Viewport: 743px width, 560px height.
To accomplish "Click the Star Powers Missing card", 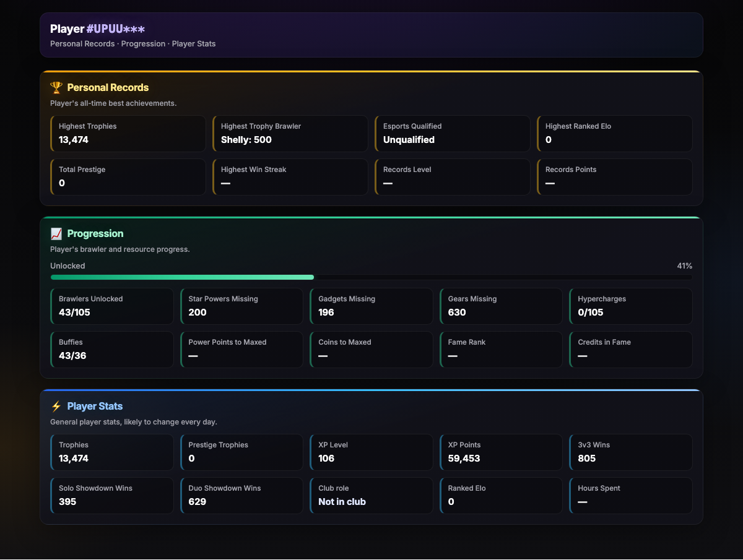I will click(241, 306).
